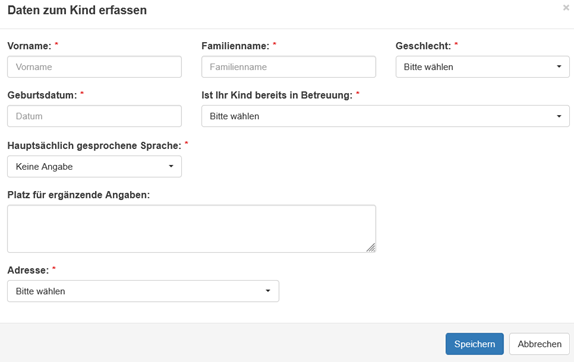
Task: Open the Geschlecht dropdown
Action: click(482, 67)
